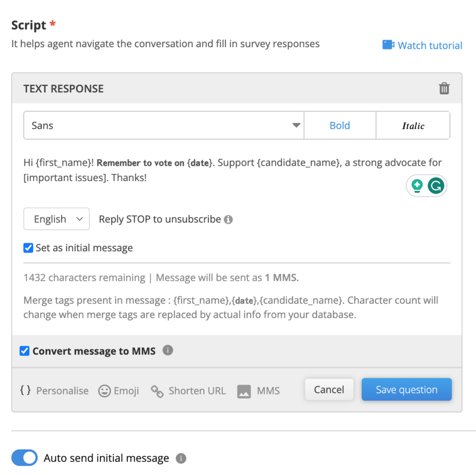Image resolution: width=476 pixels, height=475 pixels.
Task: View info about the unsubscribe message
Action: point(229,219)
